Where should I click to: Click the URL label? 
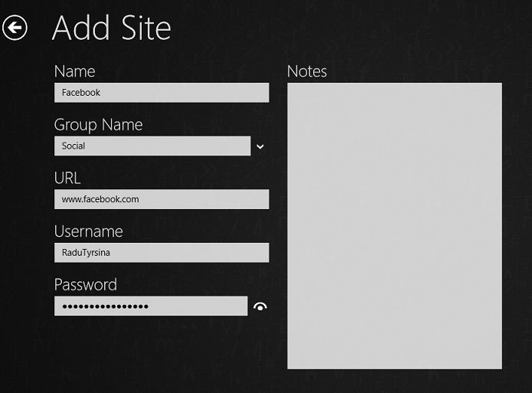(67, 178)
